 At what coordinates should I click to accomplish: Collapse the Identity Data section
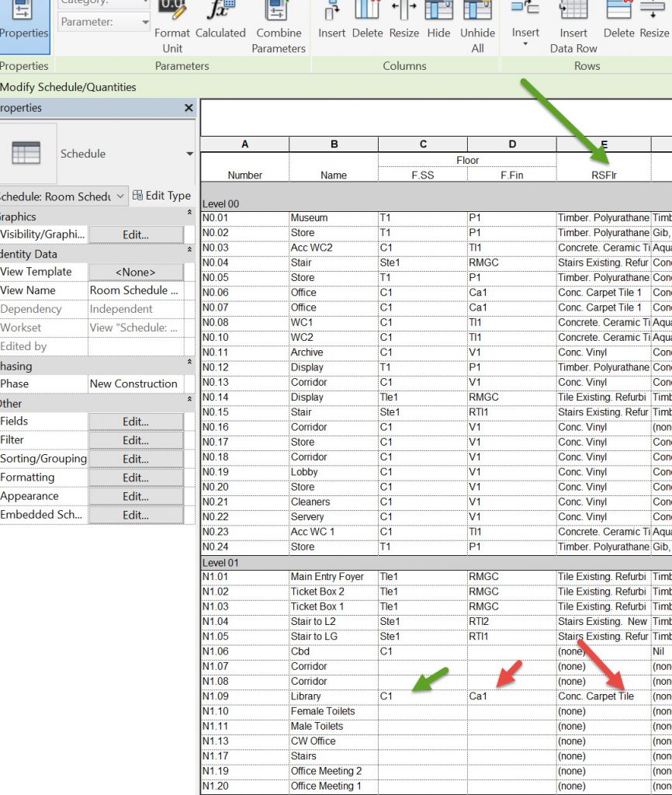189,250
